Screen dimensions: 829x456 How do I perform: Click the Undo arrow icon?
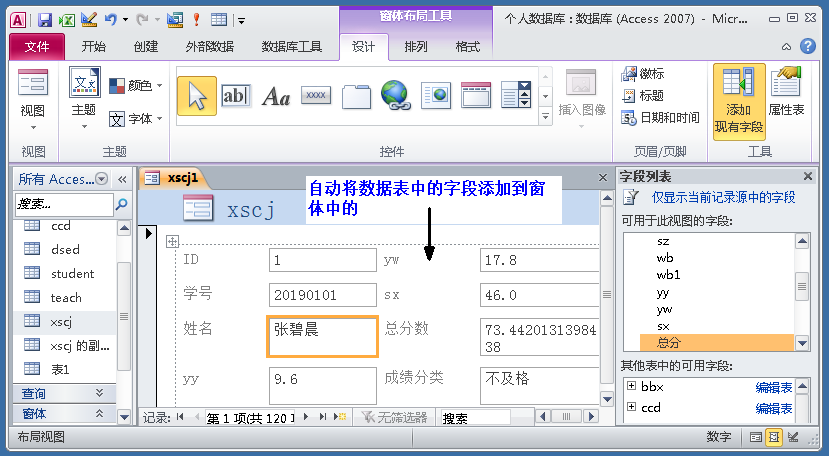[110, 20]
